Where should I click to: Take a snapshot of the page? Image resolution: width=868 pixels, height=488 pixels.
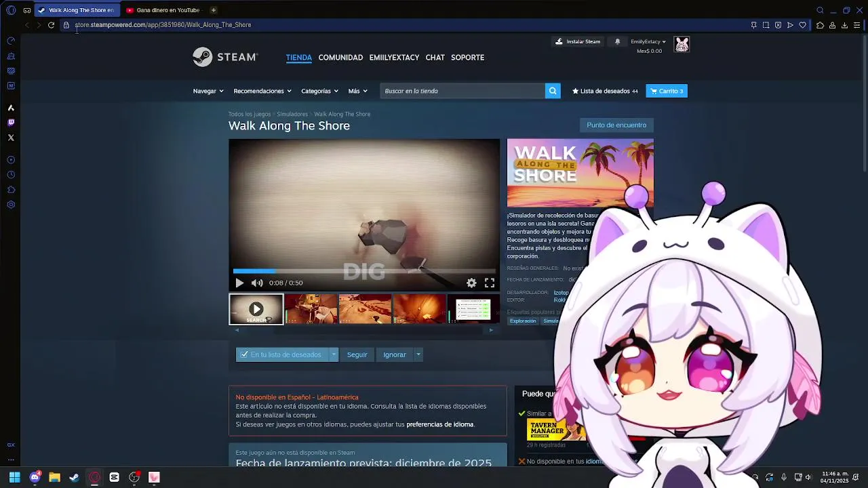tap(766, 25)
